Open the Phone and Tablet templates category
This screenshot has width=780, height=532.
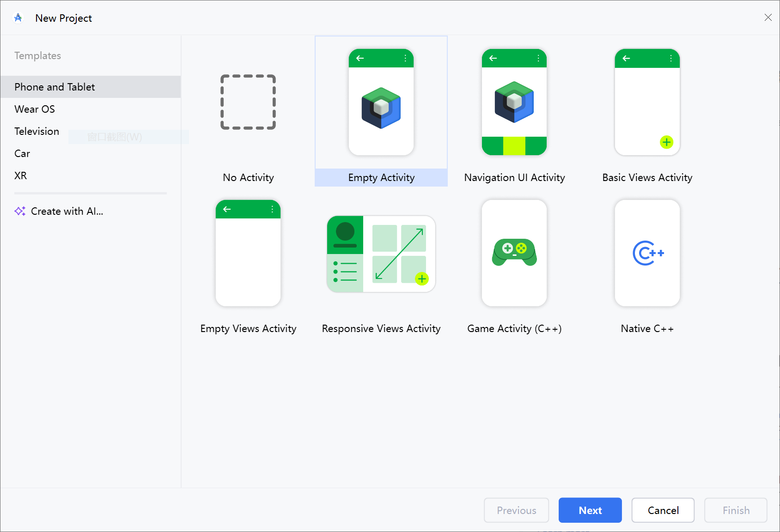pos(91,87)
